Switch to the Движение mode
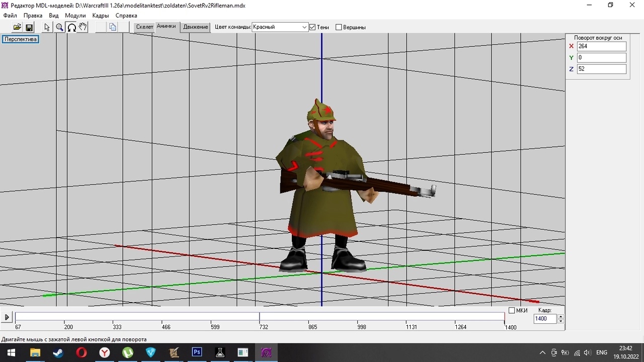 196,27
